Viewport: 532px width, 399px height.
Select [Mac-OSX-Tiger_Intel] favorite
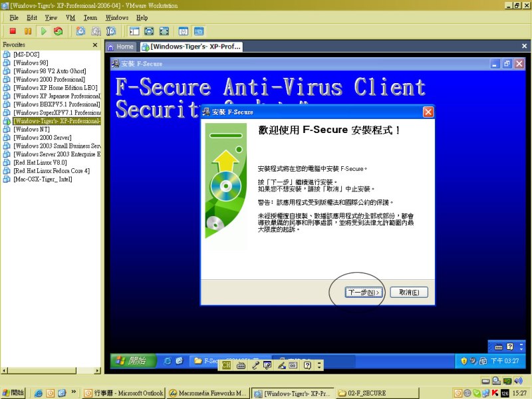(43, 179)
